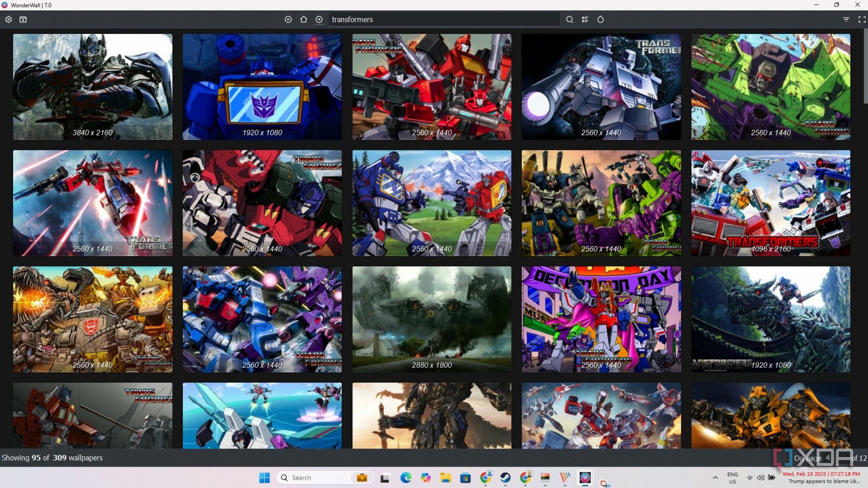Select the mountain battle 2560 x 1440 wallpaper

click(x=432, y=203)
